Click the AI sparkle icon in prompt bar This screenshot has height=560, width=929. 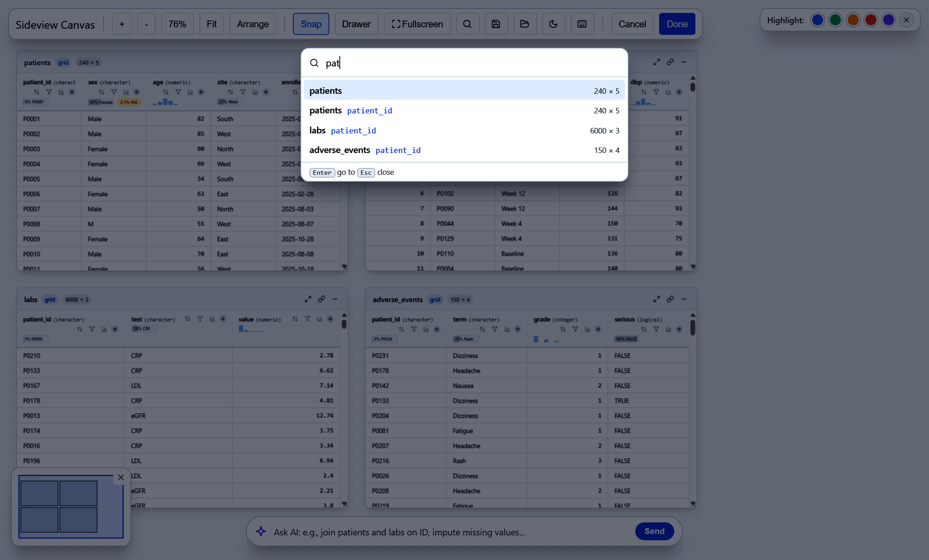(261, 531)
